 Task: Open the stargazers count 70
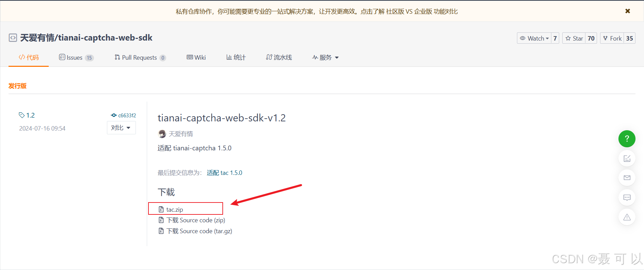coord(591,38)
